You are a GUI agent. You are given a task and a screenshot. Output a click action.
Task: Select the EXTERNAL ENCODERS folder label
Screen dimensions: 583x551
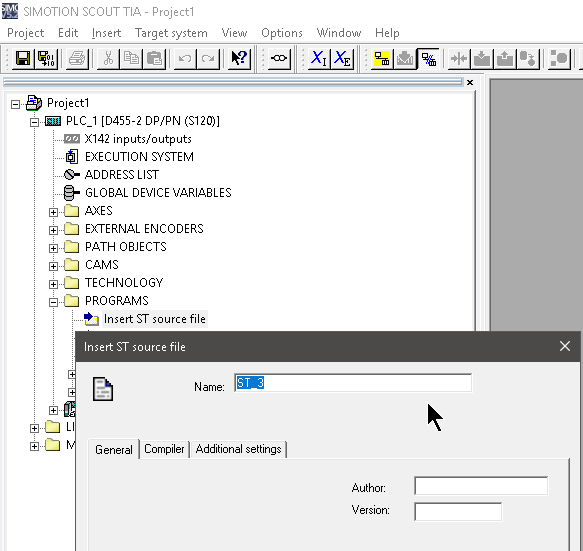144,229
